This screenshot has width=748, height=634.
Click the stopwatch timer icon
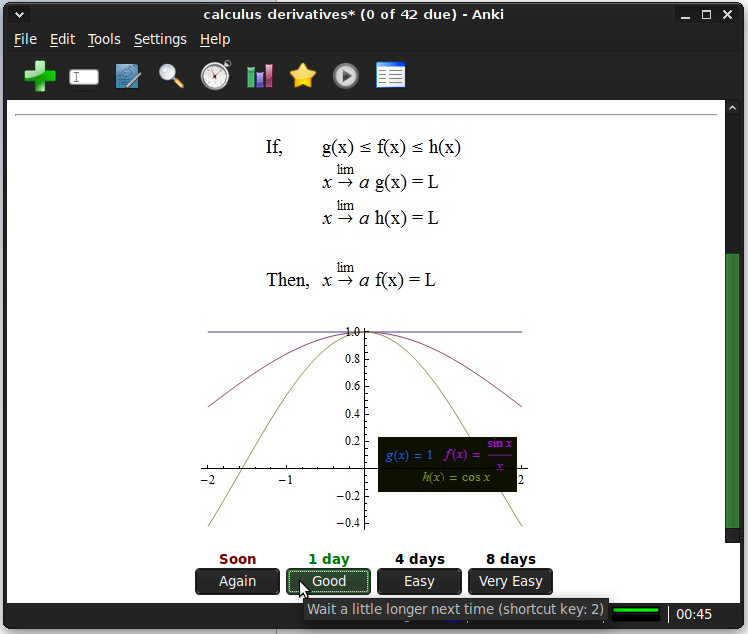click(x=216, y=75)
